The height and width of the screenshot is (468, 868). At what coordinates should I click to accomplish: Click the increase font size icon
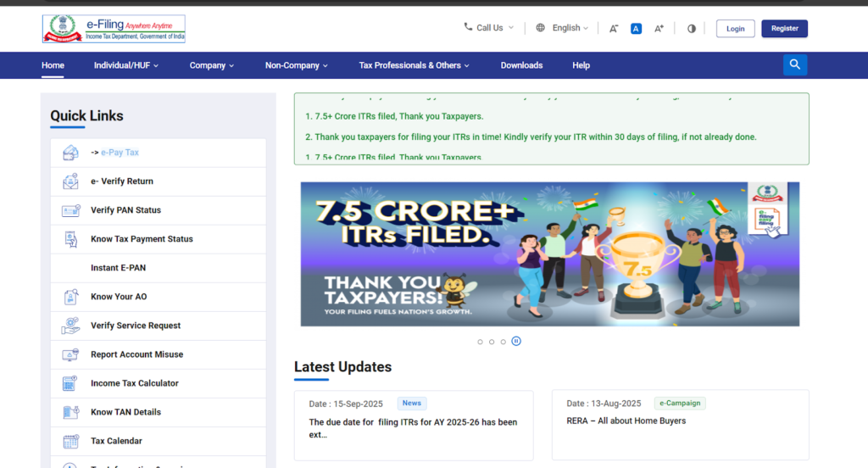659,29
